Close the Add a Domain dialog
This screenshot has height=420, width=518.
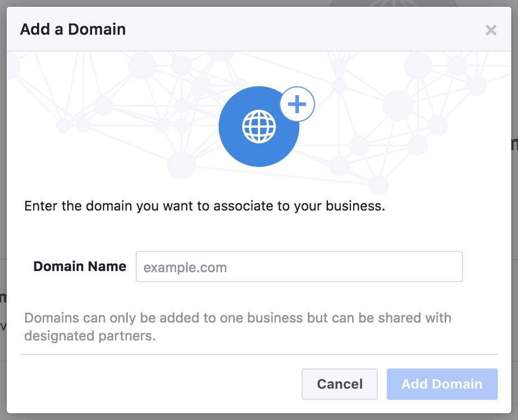point(491,30)
